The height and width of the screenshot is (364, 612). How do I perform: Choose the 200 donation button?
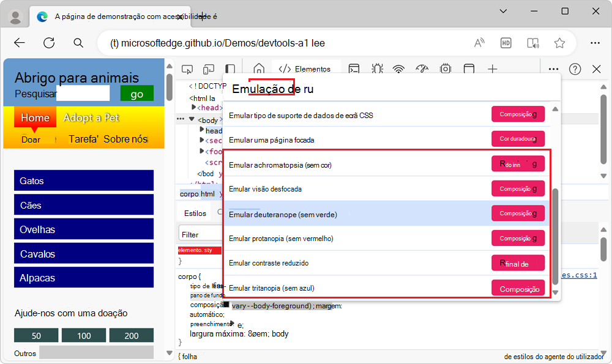[x=132, y=335]
